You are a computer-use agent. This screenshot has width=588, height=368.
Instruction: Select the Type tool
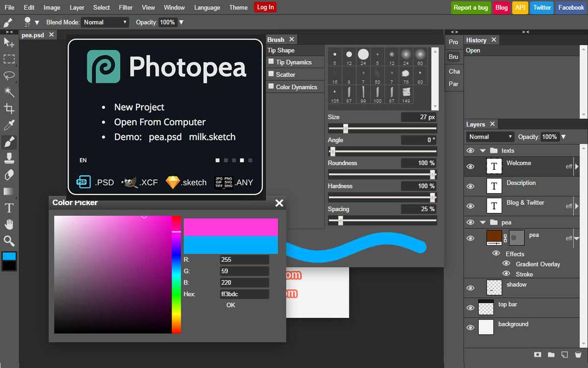coord(9,208)
